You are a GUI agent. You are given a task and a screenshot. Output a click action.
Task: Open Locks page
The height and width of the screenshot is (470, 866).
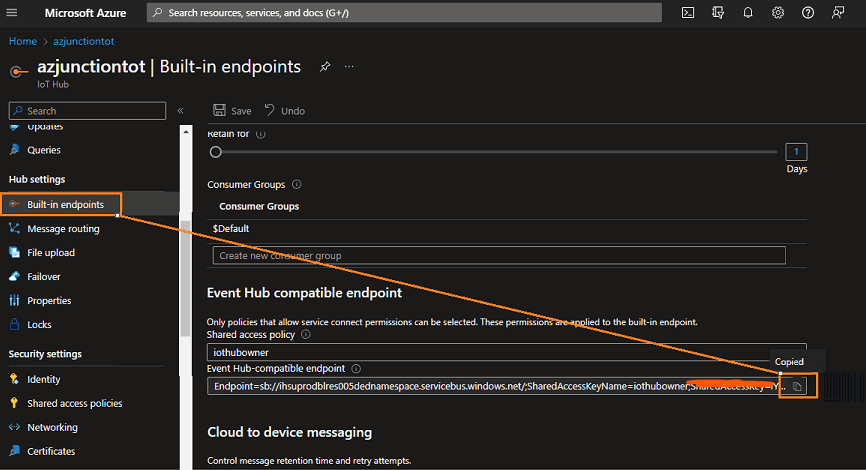click(39, 325)
